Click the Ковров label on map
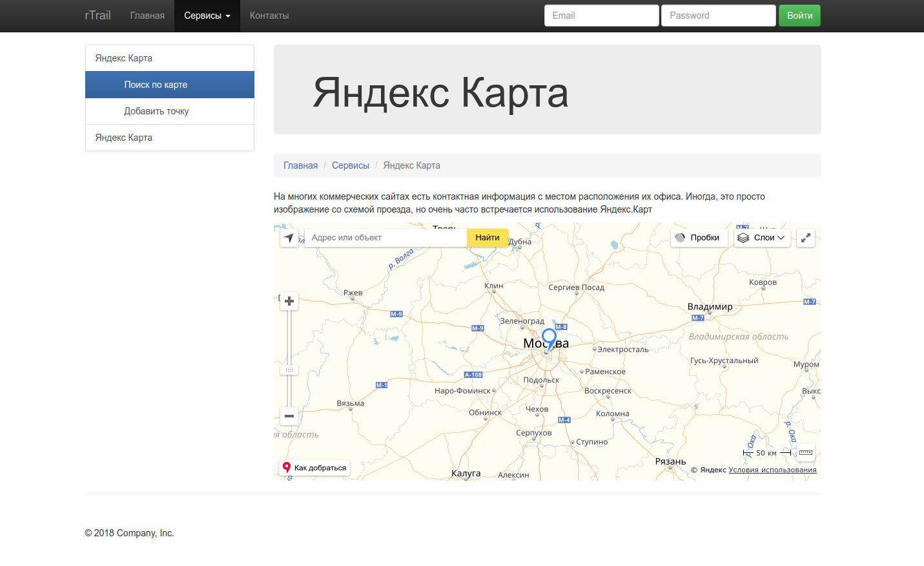Viewport: 924px width, 566px height. [x=763, y=282]
